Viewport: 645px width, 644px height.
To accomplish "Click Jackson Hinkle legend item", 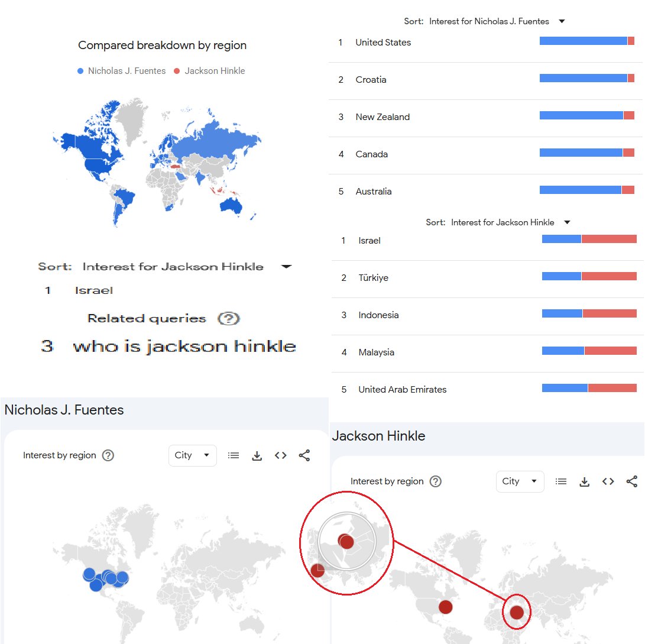I will pos(209,71).
